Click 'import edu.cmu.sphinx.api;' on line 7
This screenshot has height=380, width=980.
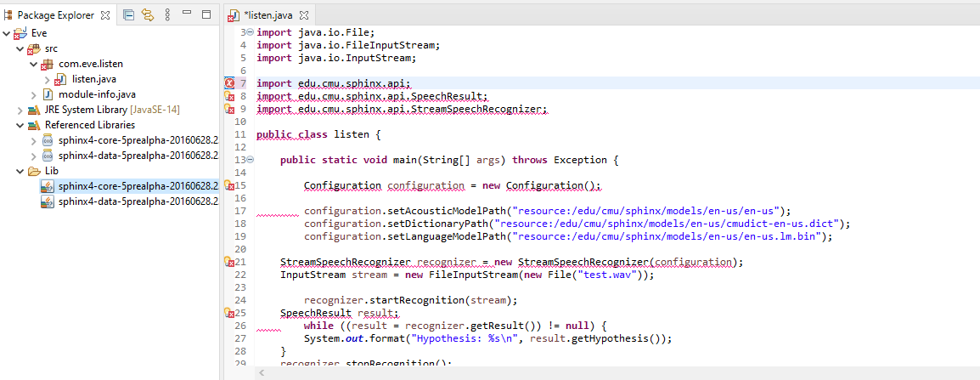point(334,83)
